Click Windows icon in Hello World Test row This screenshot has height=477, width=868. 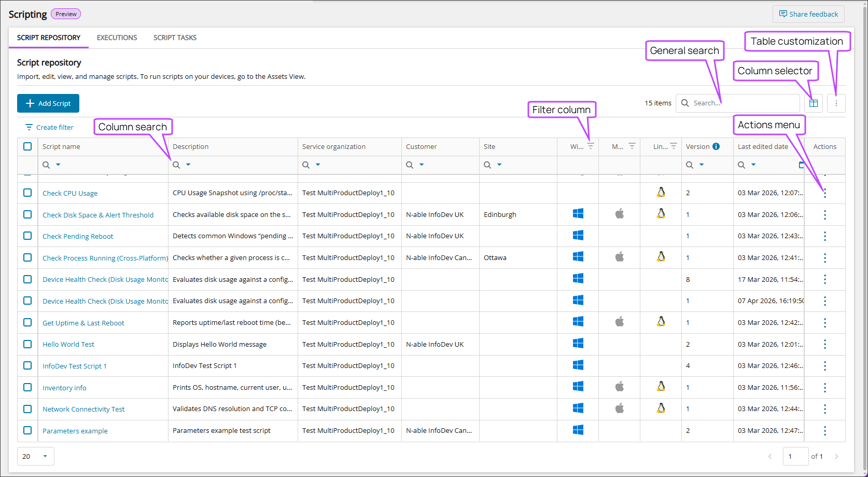coord(578,344)
